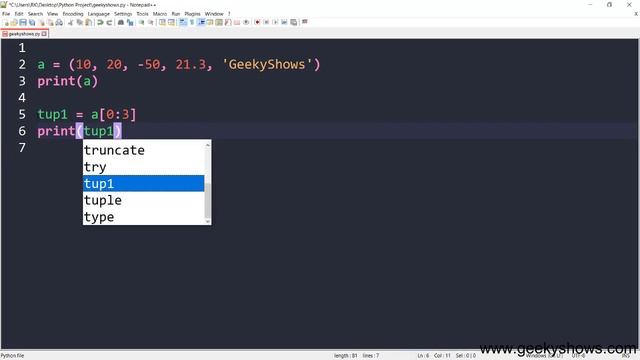Viewport: 640px width, 360px height.
Task: Click the Stop Recording macro icon
Action: pyautogui.click(x=266, y=22)
